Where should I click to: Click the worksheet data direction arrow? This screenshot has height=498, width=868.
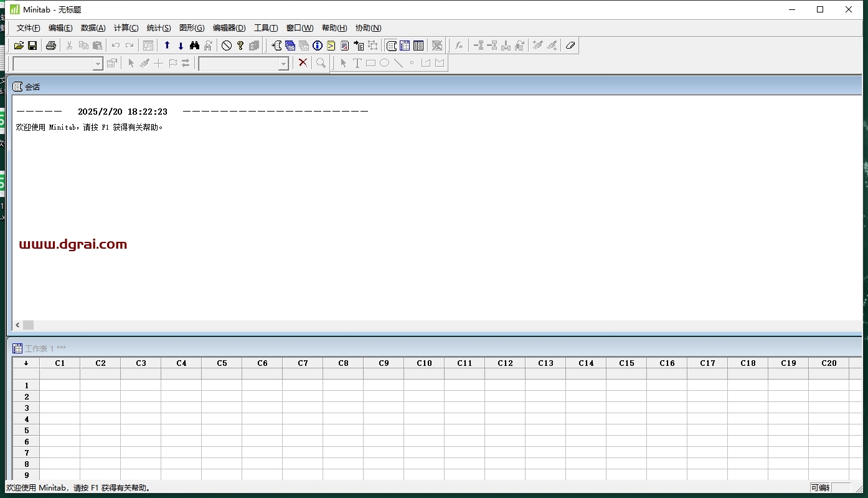26,363
